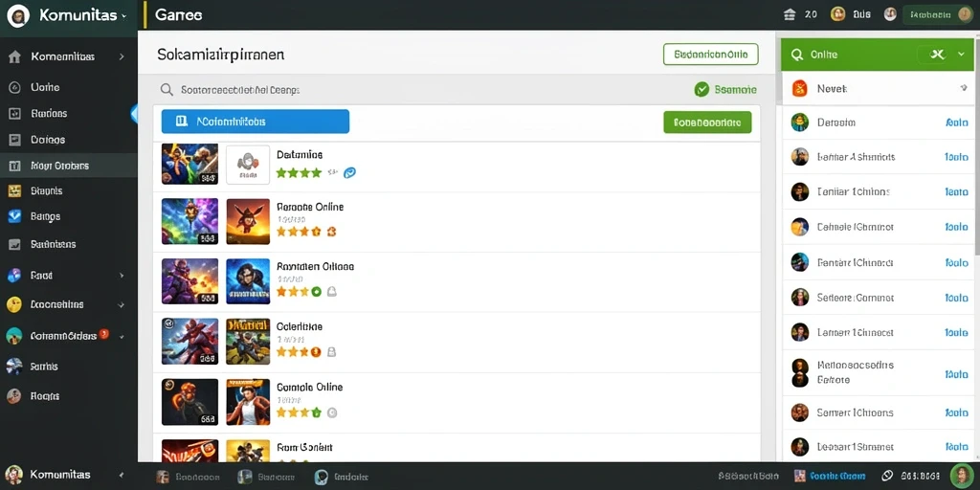Click the blue sidebar collapse handle
980x490 pixels.
[134, 113]
